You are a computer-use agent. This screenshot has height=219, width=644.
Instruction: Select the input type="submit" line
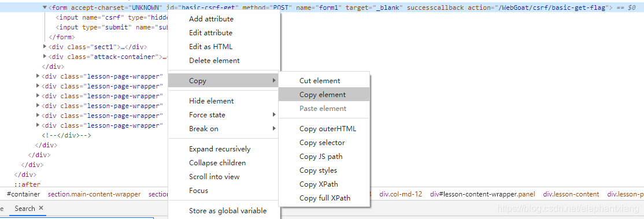pyautogui.click(x=112, y=27)
